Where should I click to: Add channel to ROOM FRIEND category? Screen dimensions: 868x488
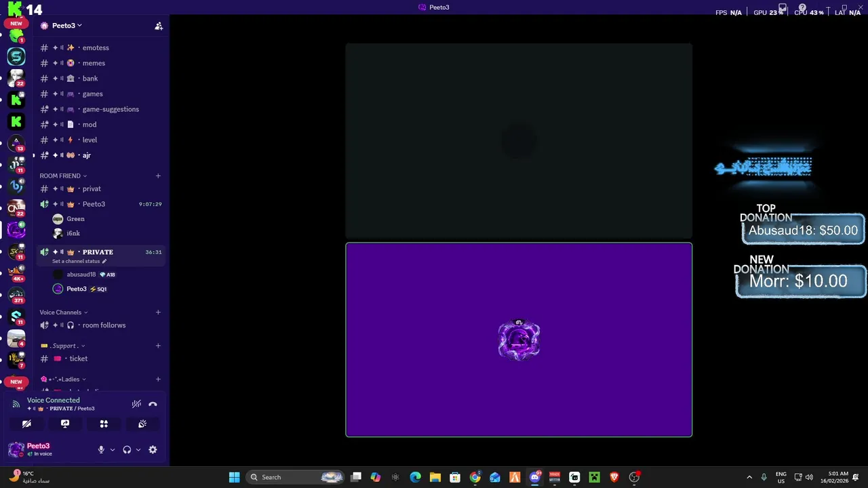pos(158,176)
